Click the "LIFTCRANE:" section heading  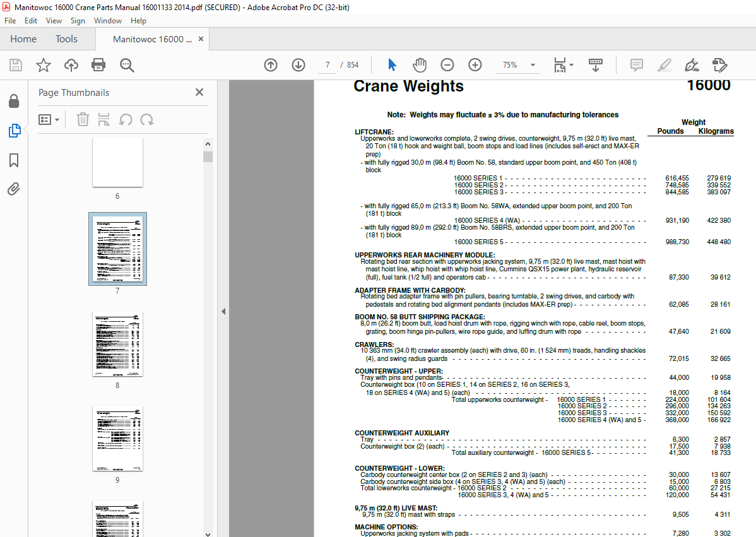coord(374,132)
